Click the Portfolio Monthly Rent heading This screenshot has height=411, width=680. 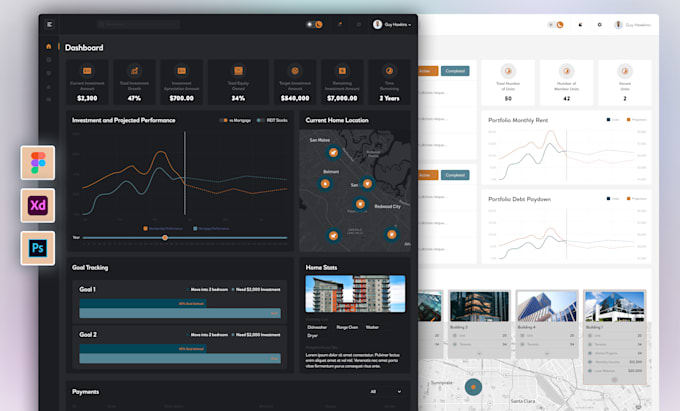pyautogui.click(x=518, y=120)
